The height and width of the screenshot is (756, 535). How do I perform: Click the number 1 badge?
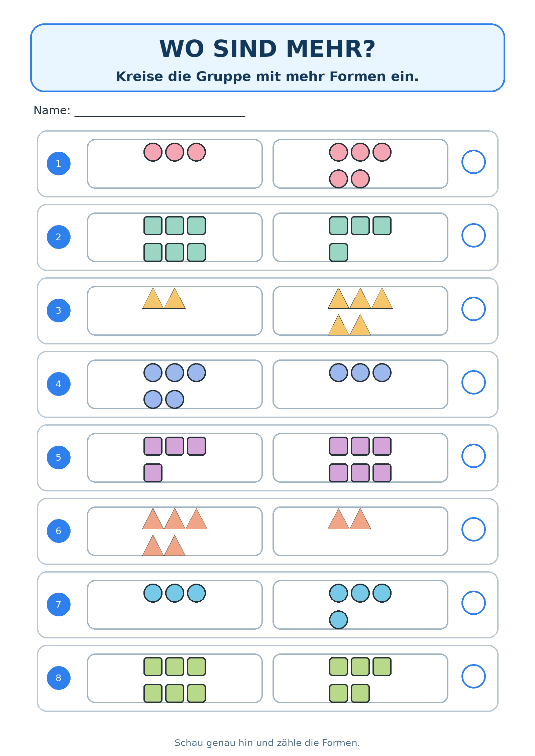click(x=59, y=163)
